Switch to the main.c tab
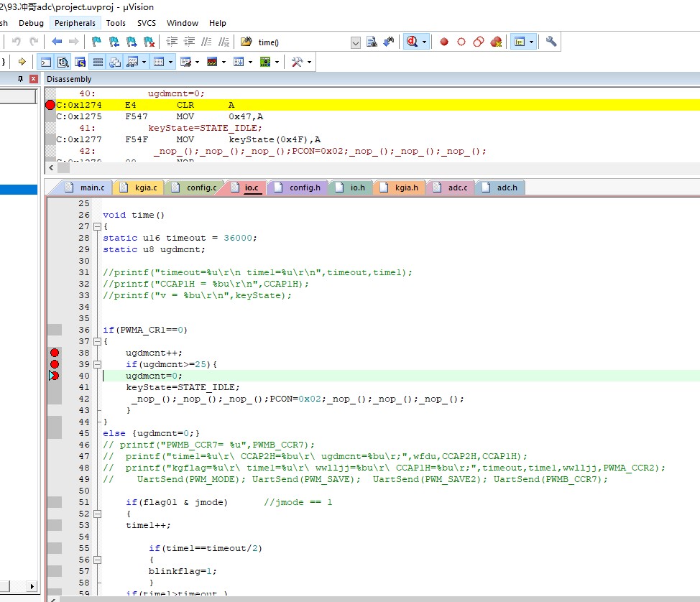 (84, 188)
